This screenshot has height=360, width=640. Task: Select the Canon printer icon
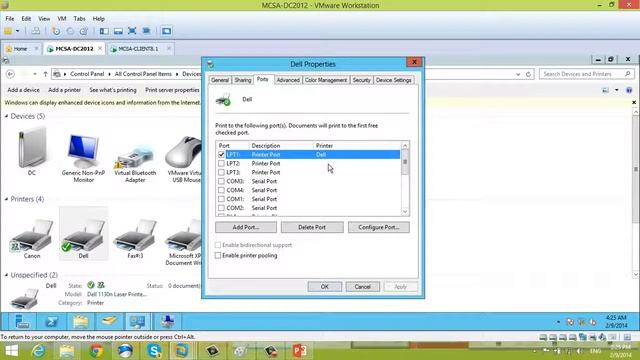(x=32, y=235)
